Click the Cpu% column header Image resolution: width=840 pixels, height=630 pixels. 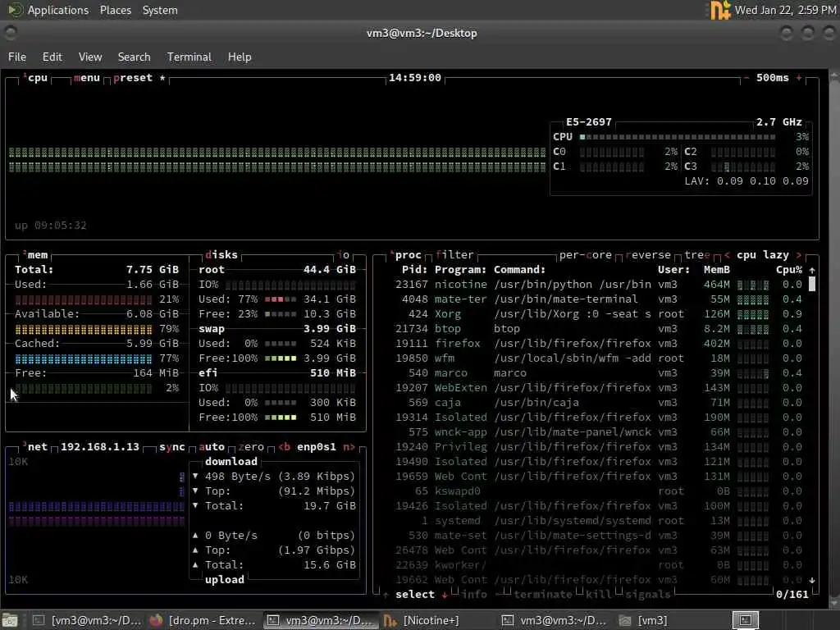pyautogui.click(x=789, y=270)
